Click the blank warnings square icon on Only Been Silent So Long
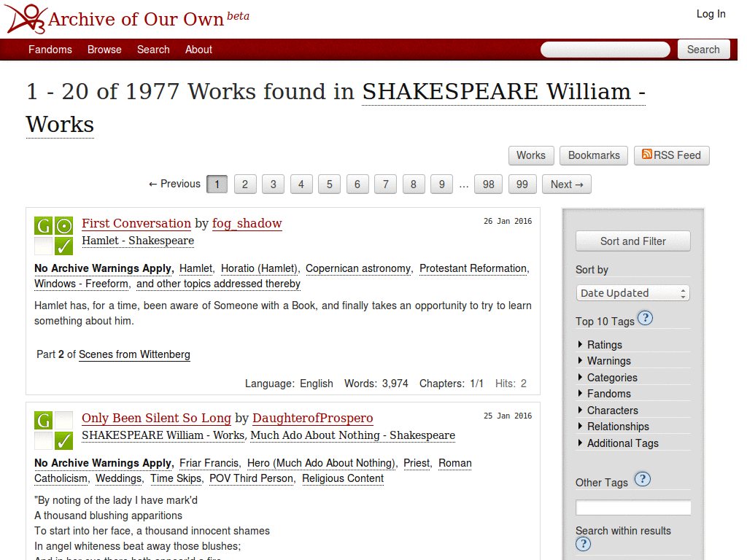Viewport: 747px width, 560px height. tap(43, 440)
